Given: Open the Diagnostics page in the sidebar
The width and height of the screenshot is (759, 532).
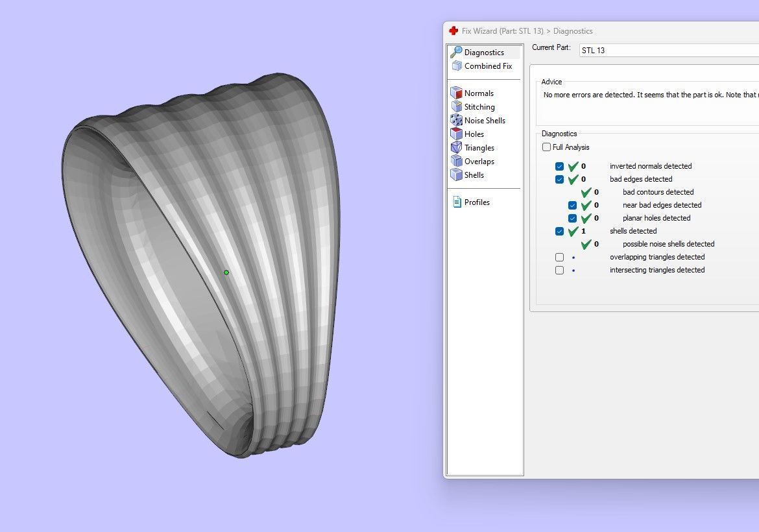Looking at the screenshot, I should point(485,53).
